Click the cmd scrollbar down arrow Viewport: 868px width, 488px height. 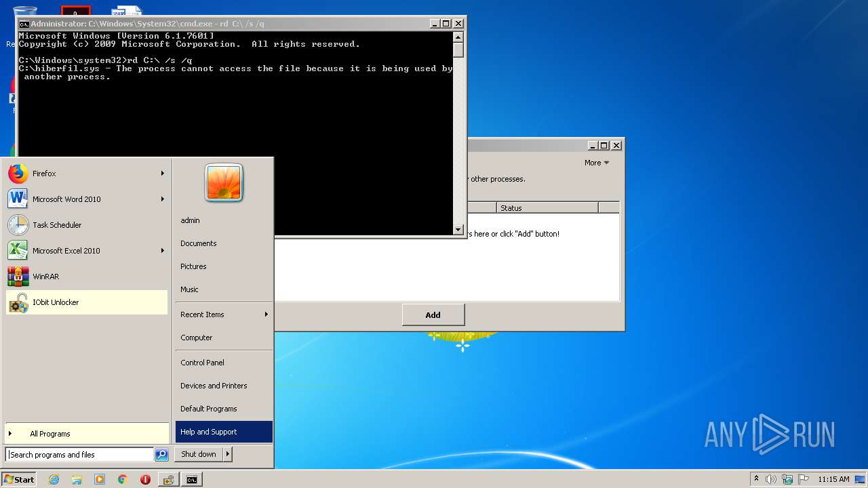coord(458,230)
